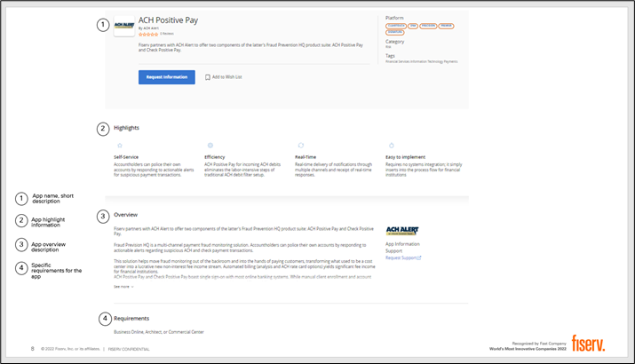
Task: Click the 'Efficiency' highlight title
Action: point(215,157)
